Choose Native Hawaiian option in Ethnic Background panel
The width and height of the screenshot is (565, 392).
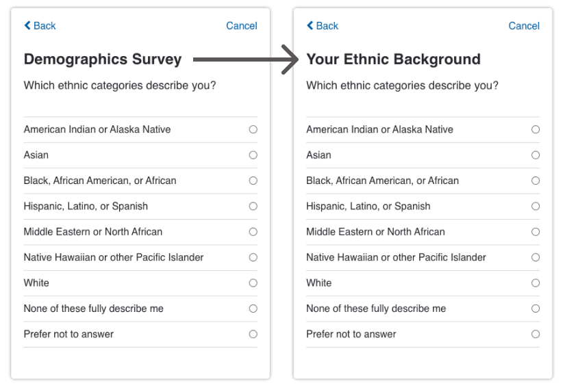coord(536,257)
